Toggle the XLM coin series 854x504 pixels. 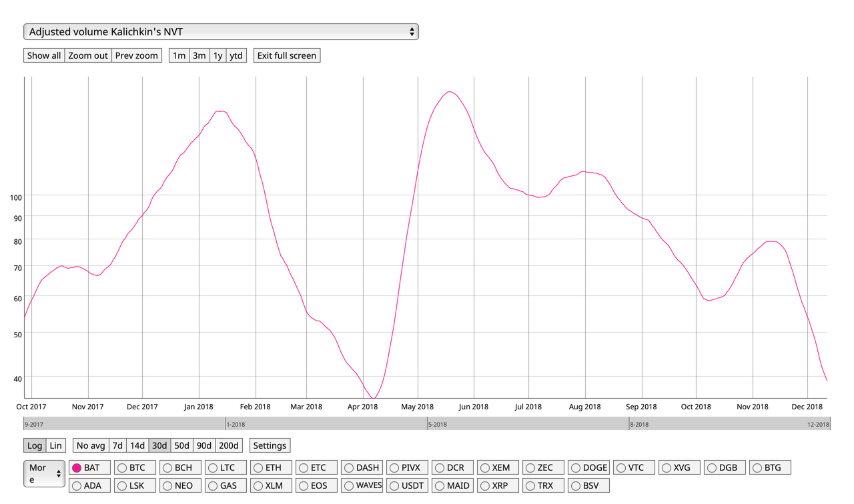272,485
